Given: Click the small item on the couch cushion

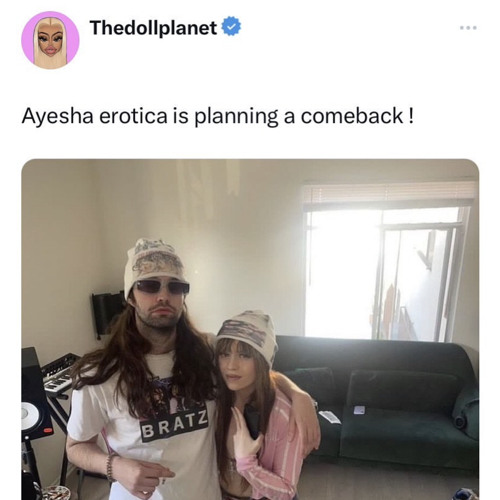Looking at the screenshot, I should 359,410.
